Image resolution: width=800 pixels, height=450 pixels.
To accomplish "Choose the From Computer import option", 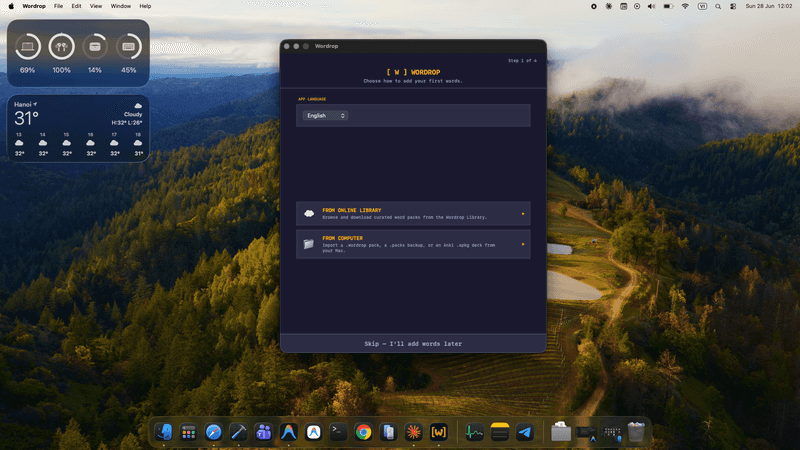I will (x=413, y=244).
